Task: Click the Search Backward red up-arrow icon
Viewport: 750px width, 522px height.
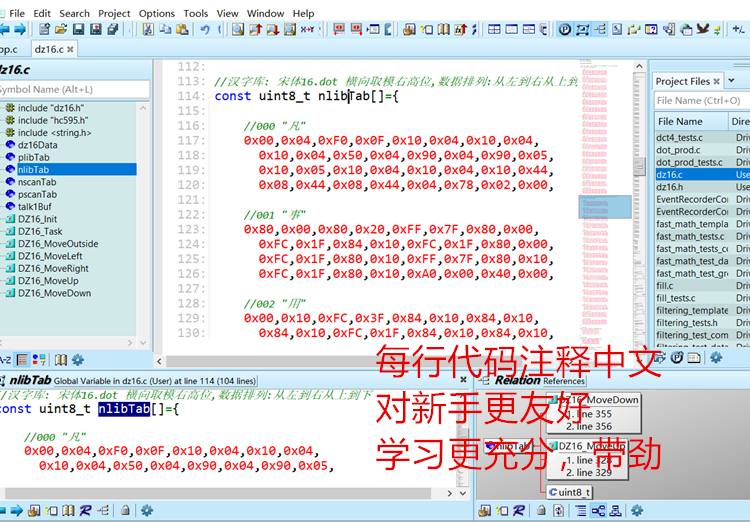Action: [255, 30]
